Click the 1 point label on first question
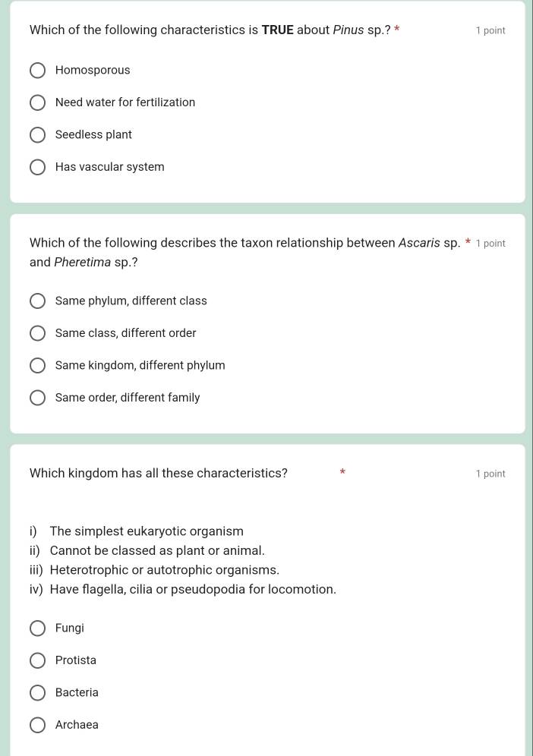The height and width of the screenshot is (756, 533). [490, 30]
